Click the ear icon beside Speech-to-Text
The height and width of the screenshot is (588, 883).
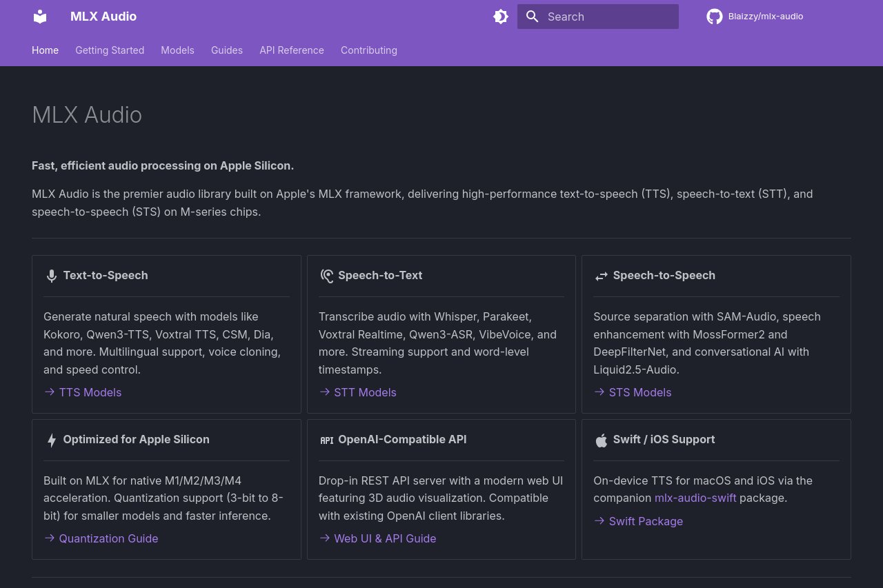point(326,276)
